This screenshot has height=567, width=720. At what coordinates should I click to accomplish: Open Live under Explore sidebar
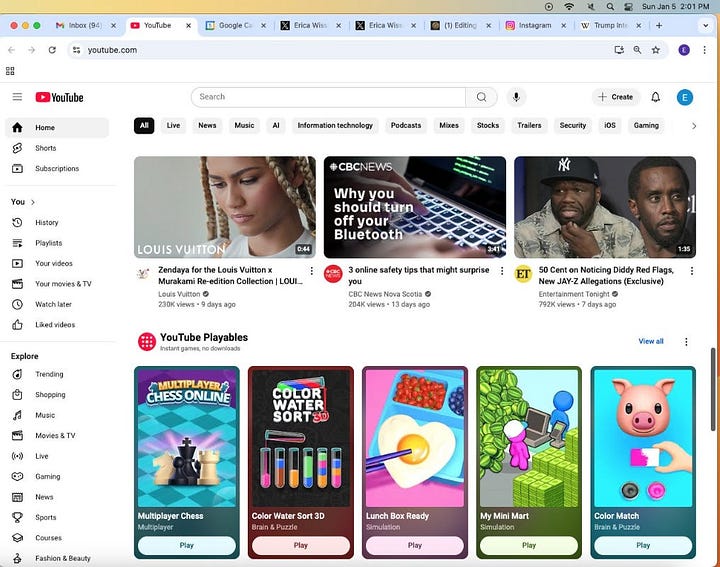point(57,456)
